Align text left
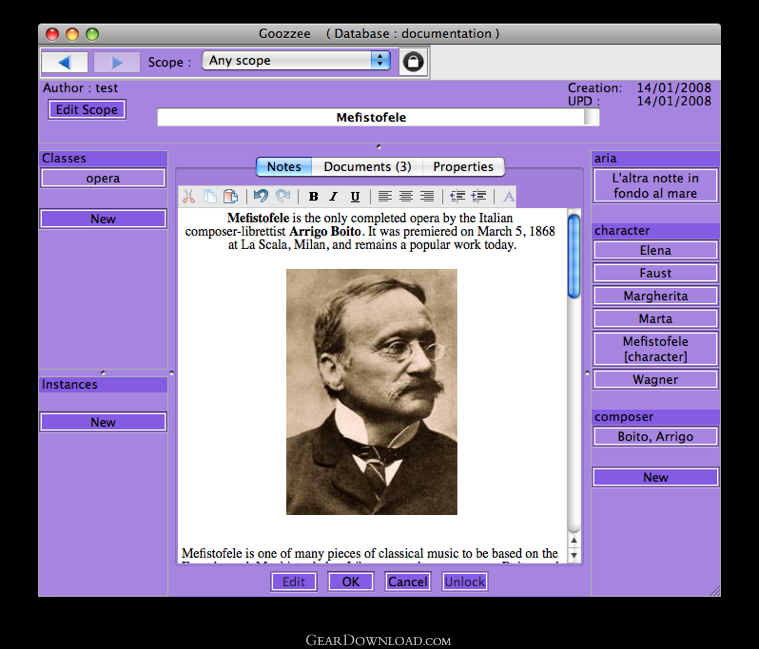Viewport: 759px width, 649px height. tap(385, 196)
